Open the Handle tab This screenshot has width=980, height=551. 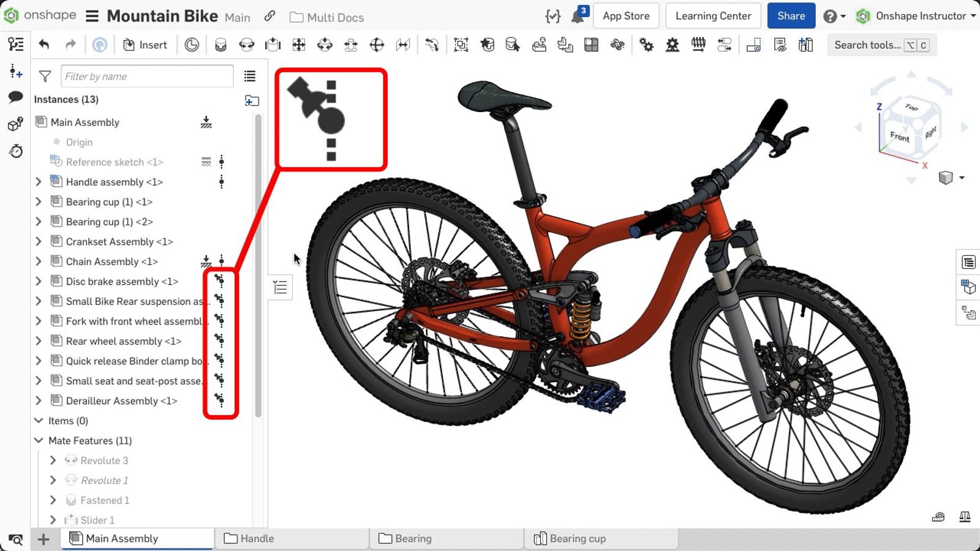tap(258, 539)
